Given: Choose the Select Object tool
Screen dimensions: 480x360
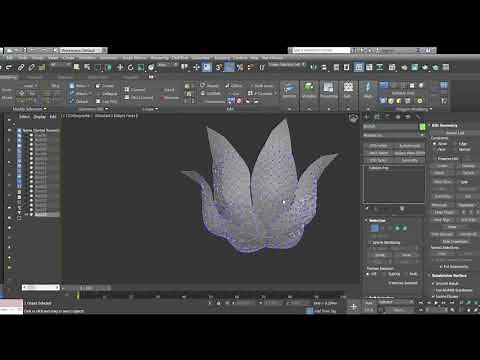Looking at the screenshot, I should click(77, 67).
